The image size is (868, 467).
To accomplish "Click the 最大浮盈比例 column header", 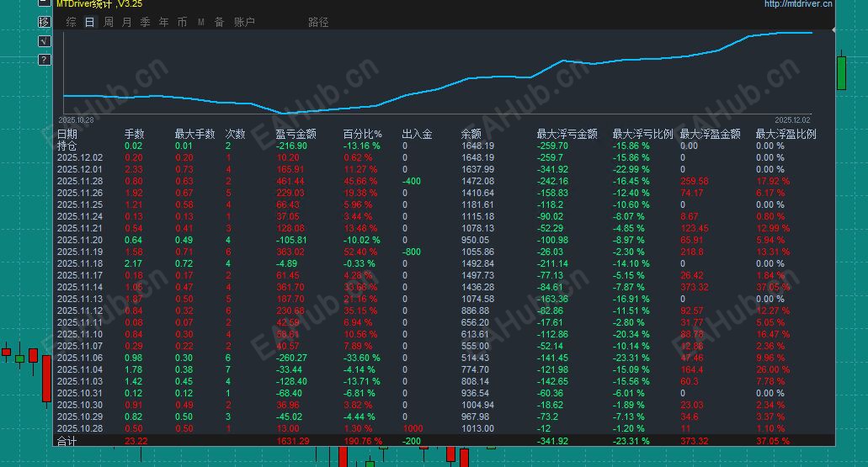I will tap(786, 134).
